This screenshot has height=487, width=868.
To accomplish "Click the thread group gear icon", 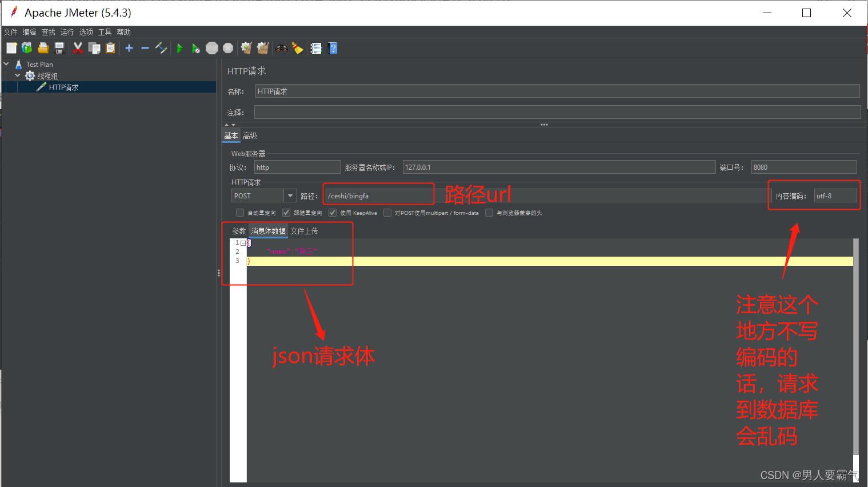I will pos(30,76).
